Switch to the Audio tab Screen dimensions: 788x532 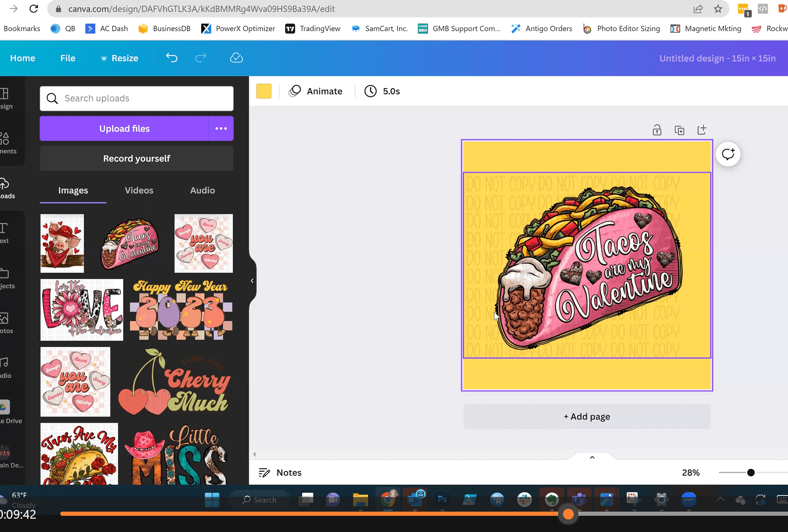click(x=203, y=190)
